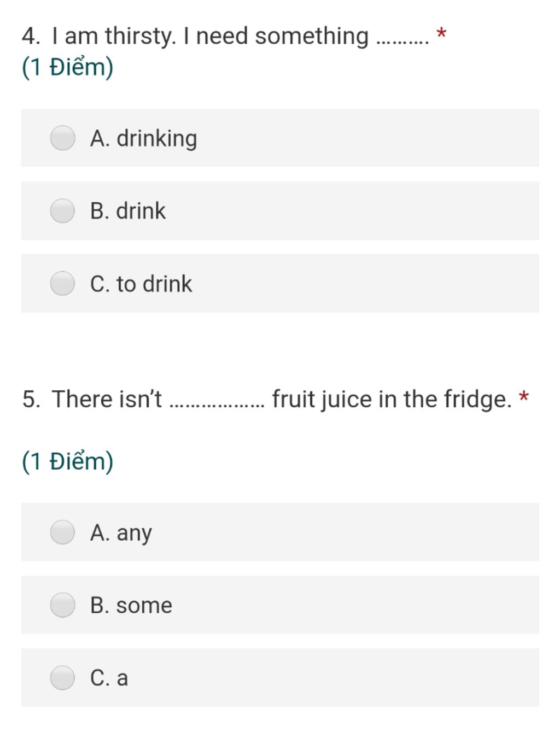This screenshot has height=750, width=560.
Task: Click the 'A. drinking' answer label
Action: 144,138
